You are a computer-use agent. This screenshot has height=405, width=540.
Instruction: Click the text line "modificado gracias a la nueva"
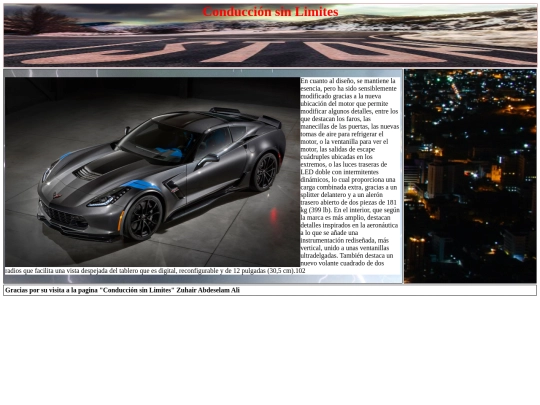[x=341, y=96]
